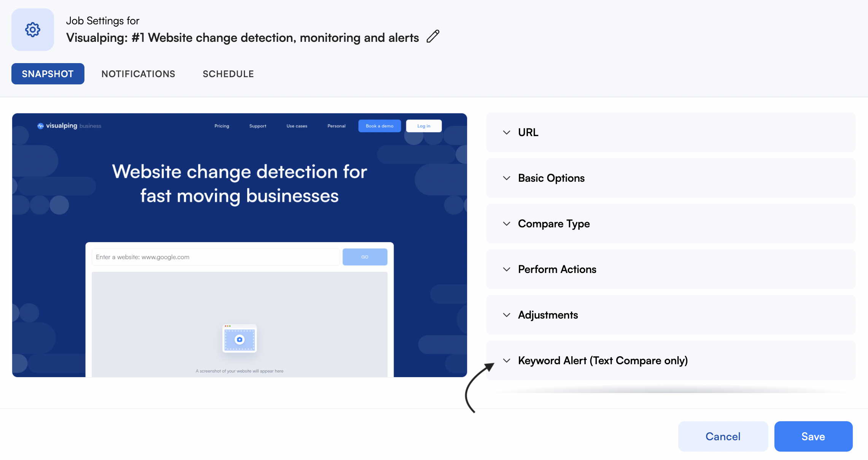868x460 pixels.
Task: Click the gear settings icon
Action: [x=33, y=30]
